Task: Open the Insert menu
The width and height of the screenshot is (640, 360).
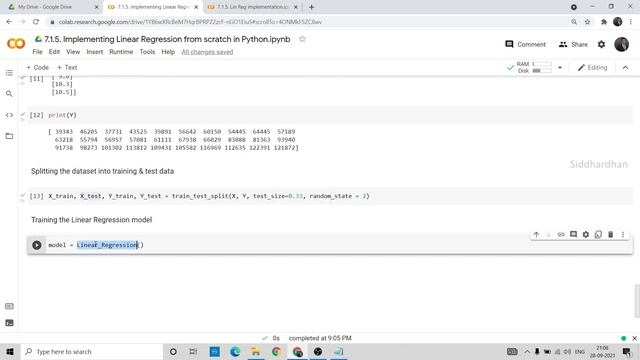Action: (x=95, y=52)
